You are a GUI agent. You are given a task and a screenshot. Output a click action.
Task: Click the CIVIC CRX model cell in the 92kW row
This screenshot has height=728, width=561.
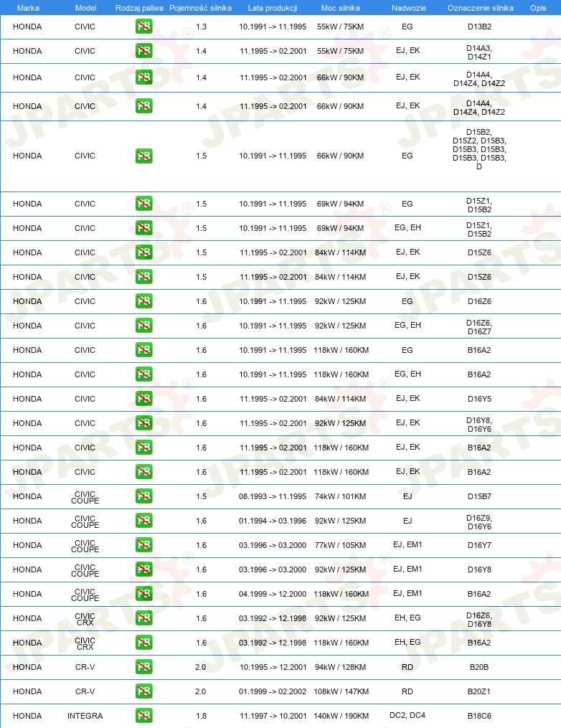(85, 620)
